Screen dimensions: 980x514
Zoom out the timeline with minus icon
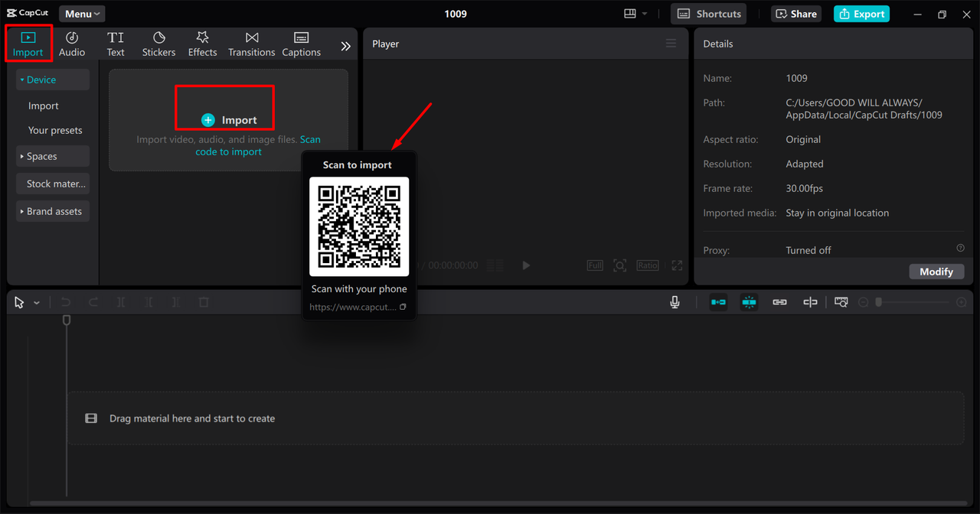pos(863,303)
